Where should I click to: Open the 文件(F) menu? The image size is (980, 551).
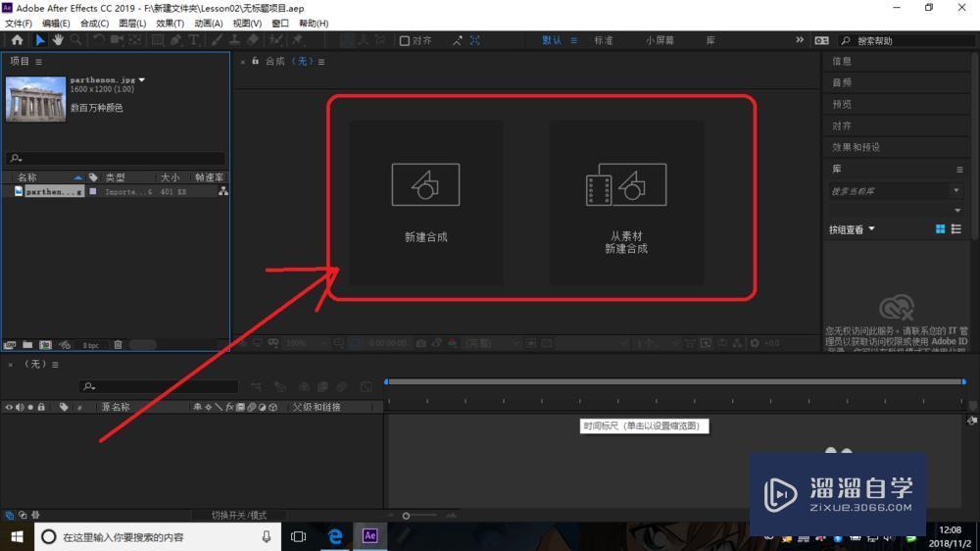pos(18,24)
